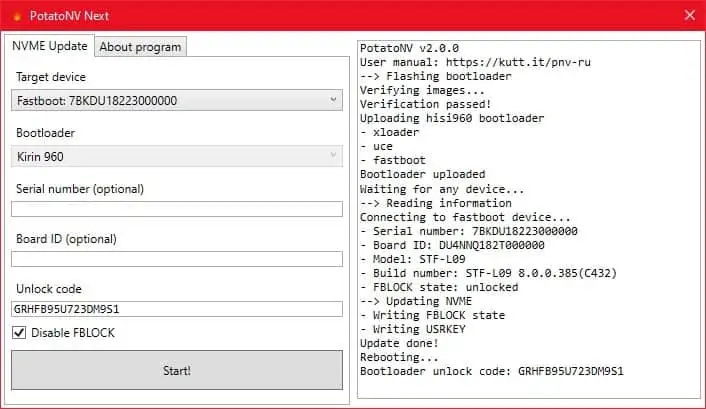Image resolution: width=706 pixels, height=409 pixels.
Task: Uncheck the Disable FBLOCK checkbox
Action: tap(19, 332)
